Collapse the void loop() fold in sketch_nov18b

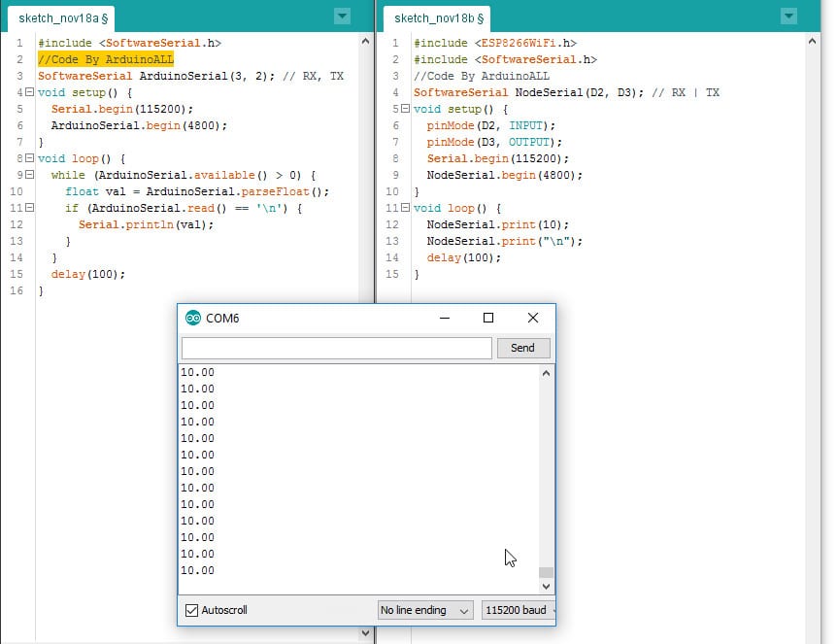(x=406, y=208)
